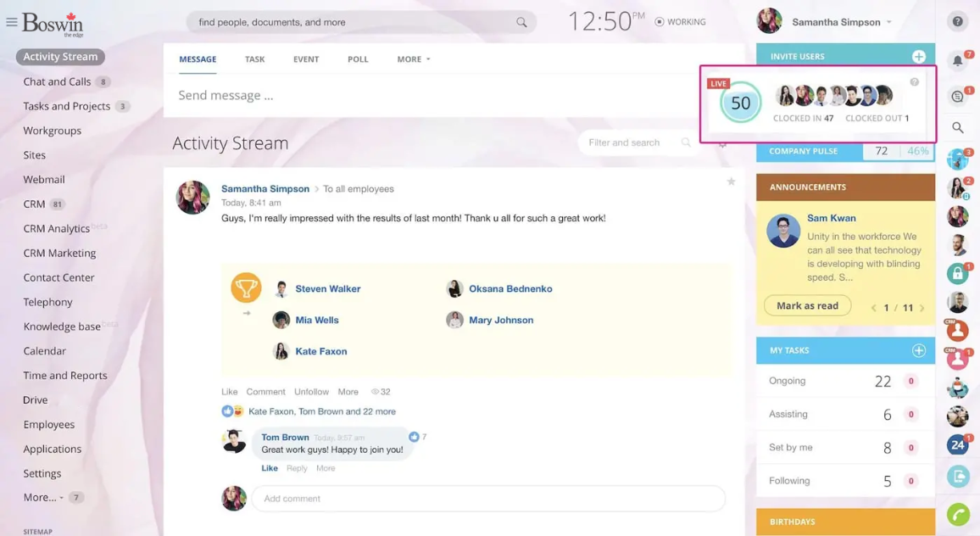Click the Filter and search field
Viewport: 980px width, 536px height.
click(637, 142)
